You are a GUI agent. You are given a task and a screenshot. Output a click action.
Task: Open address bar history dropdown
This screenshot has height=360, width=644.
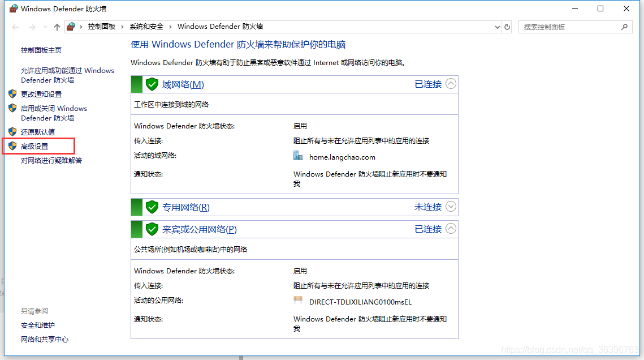click(x=498, y=27)
